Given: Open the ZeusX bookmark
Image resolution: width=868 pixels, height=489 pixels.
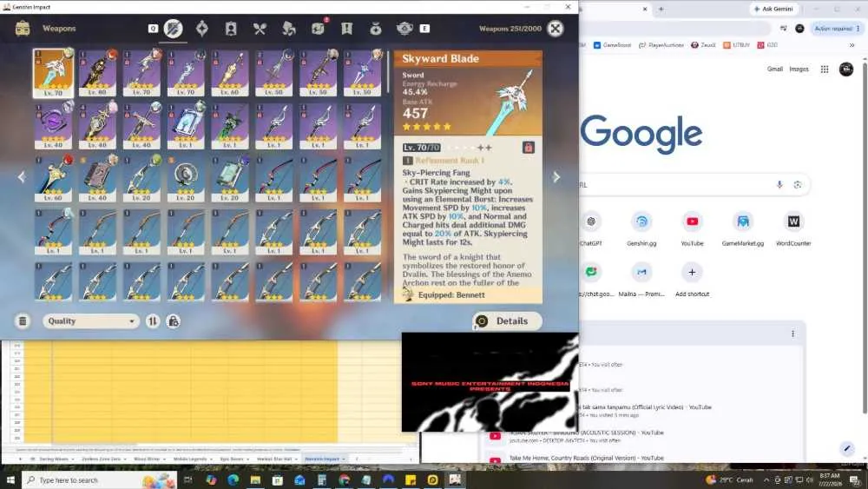Looking at the screenshot, I should click(x=703, y=45).
